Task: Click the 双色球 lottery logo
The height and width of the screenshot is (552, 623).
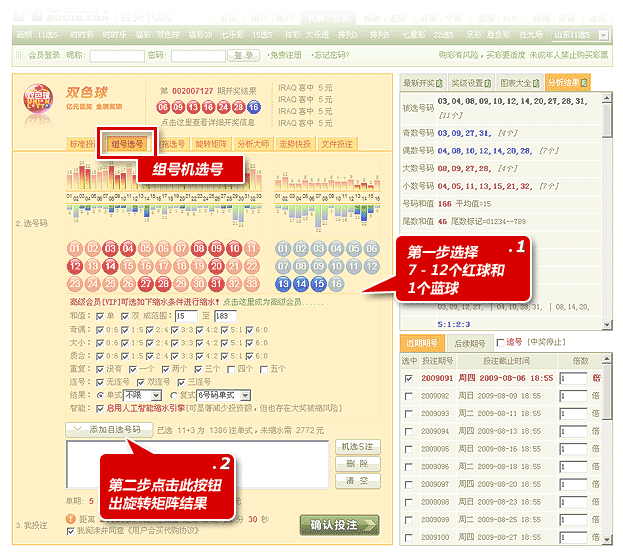Action: (38, 99)
